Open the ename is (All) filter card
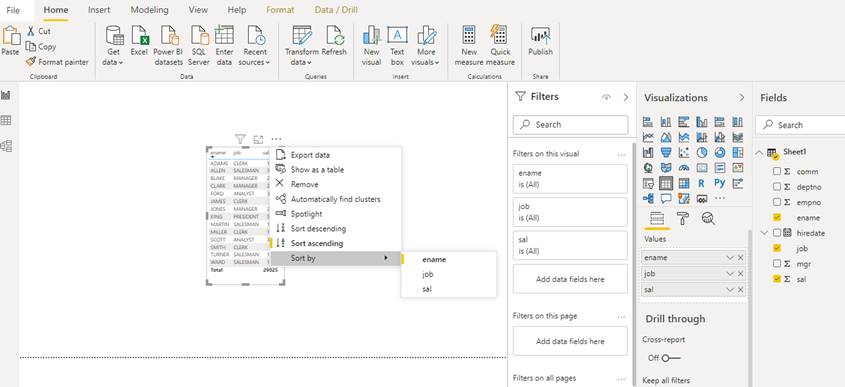Image resolution: width=845 pixels, height=387 pixels. (570, 179)
